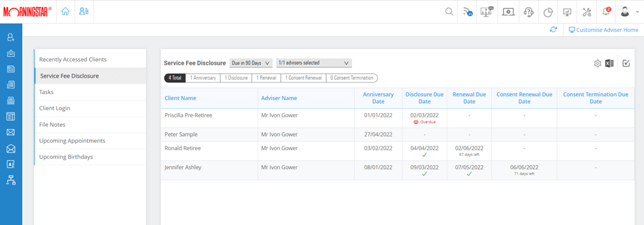Open the monitor analytics icon
Viewport: 644px width, 225px height.
coord(567,12)
